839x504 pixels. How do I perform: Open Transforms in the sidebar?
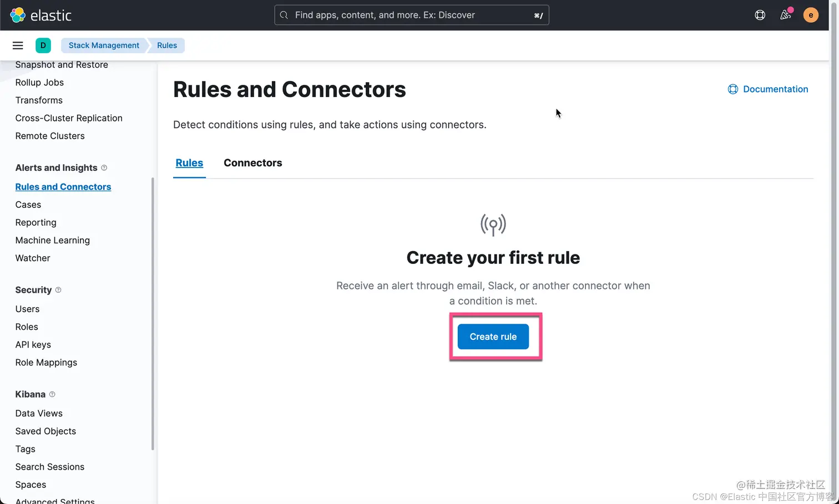tap(39, 100)
